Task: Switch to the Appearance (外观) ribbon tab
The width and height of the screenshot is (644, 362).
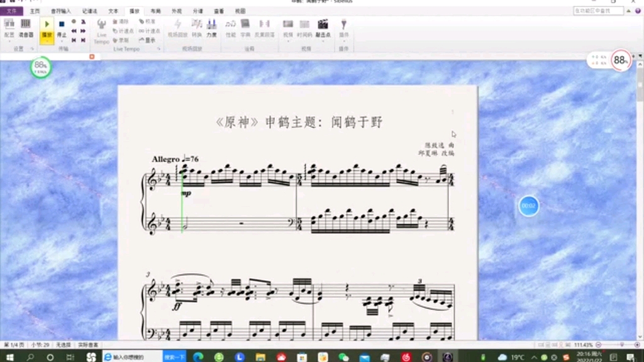Action: 177,11
